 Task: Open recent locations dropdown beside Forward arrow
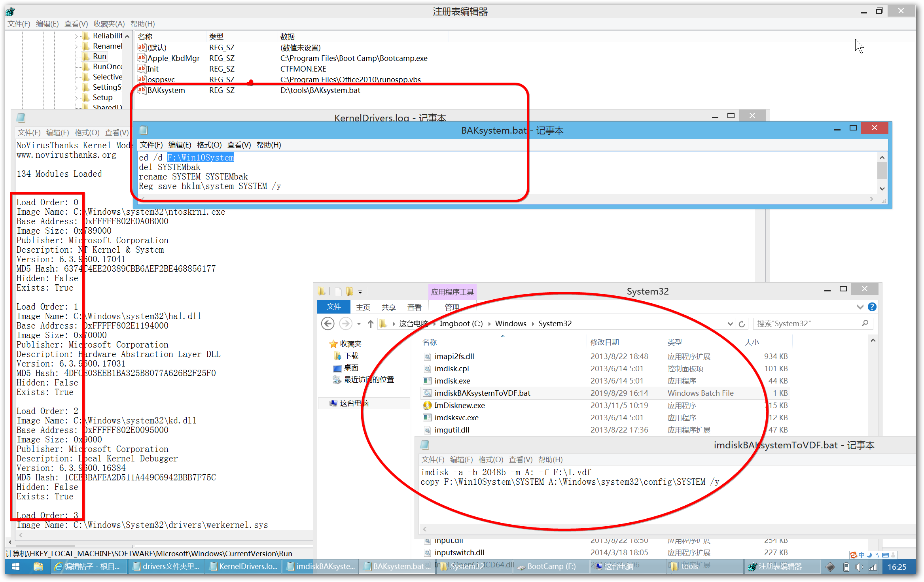pyautogui.click(x=359, y=324)
